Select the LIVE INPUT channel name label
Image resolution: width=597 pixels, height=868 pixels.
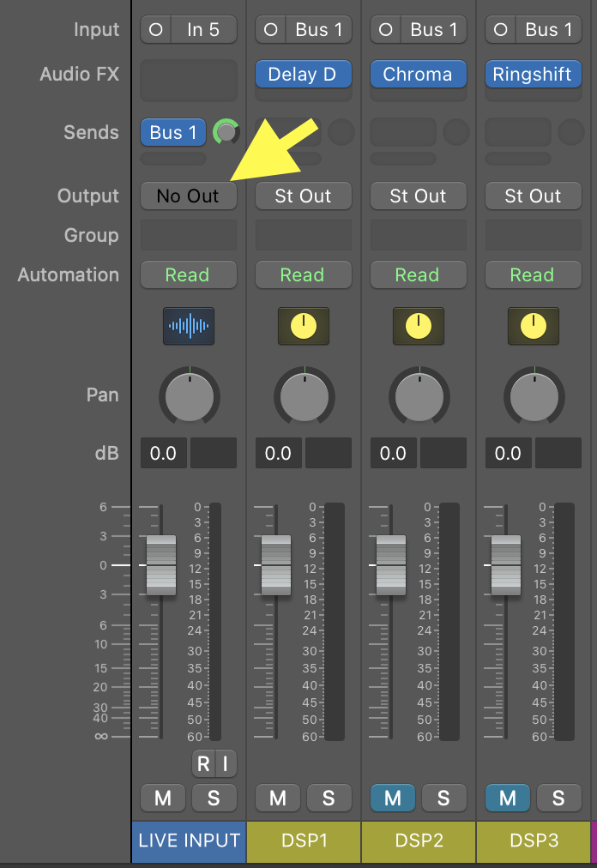click(x=189, y=841)
